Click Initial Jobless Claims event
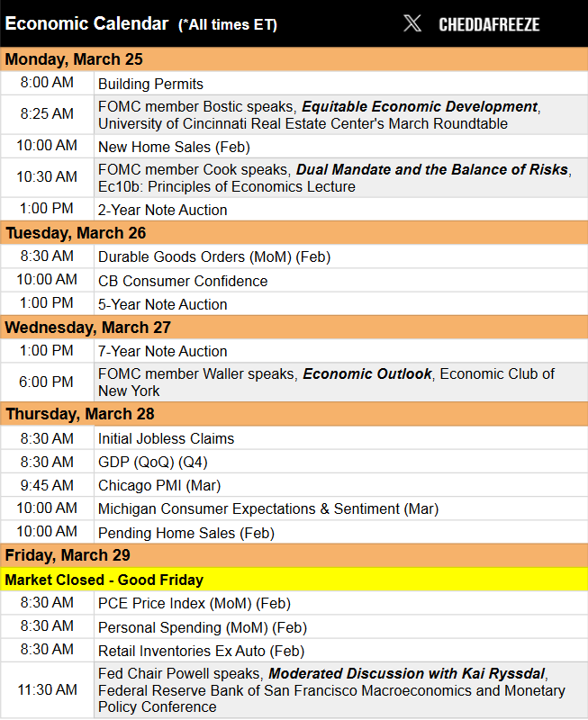This screenshot has width=588, height=720. [x=166, y=438]
